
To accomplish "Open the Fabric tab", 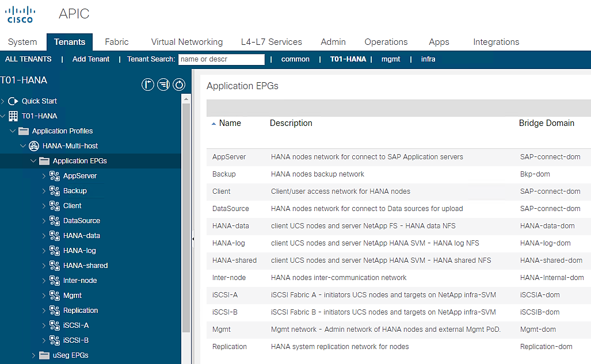I will click(117, 42).
